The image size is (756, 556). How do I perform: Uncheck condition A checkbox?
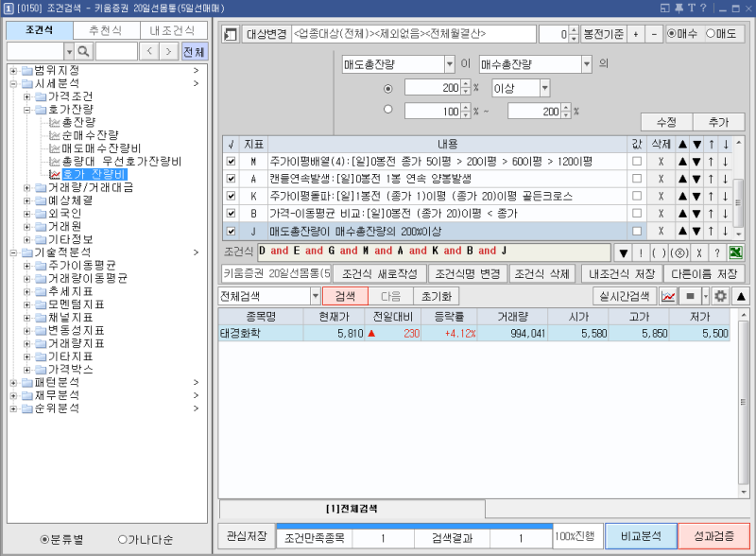[x=231, y=179]
